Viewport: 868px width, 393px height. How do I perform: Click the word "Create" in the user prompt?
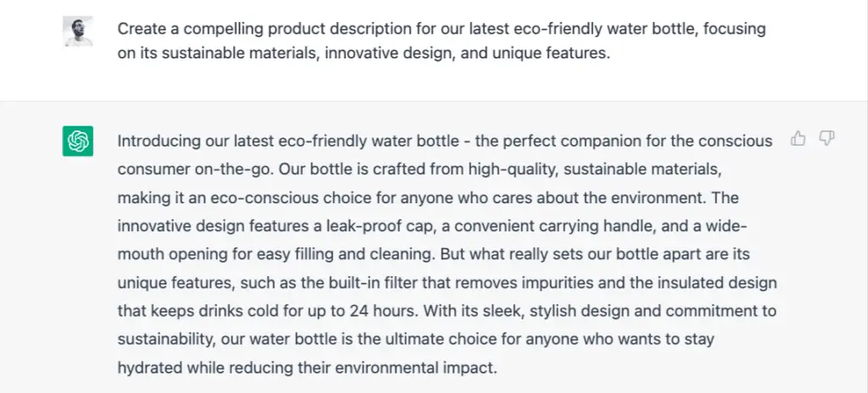click(141, 29)
